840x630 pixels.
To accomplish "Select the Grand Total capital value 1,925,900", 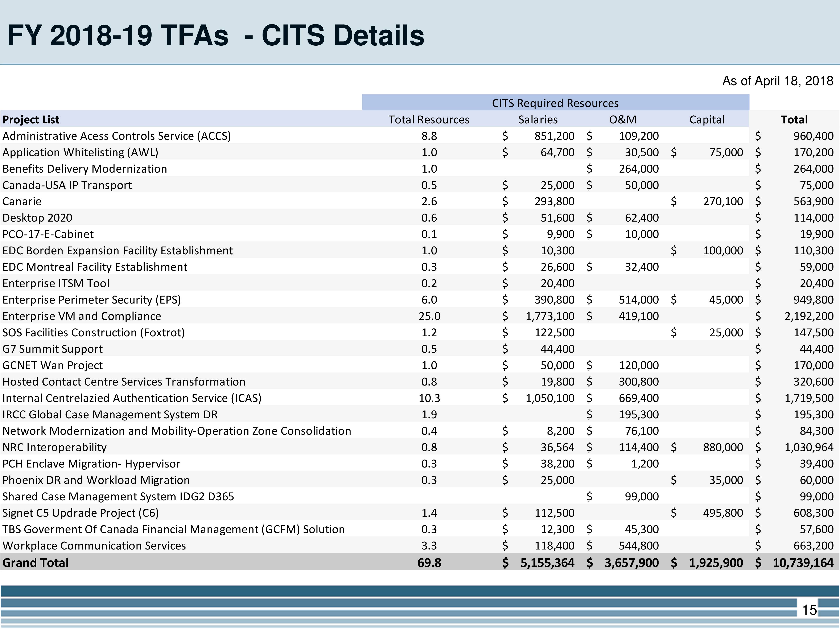I will tap(716, 562).
